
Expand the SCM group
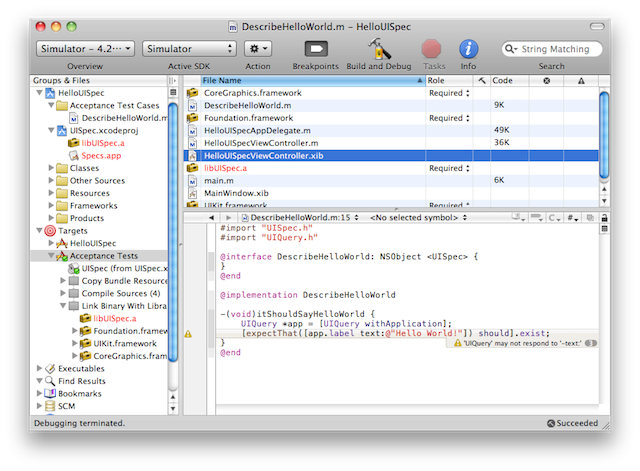39,406
